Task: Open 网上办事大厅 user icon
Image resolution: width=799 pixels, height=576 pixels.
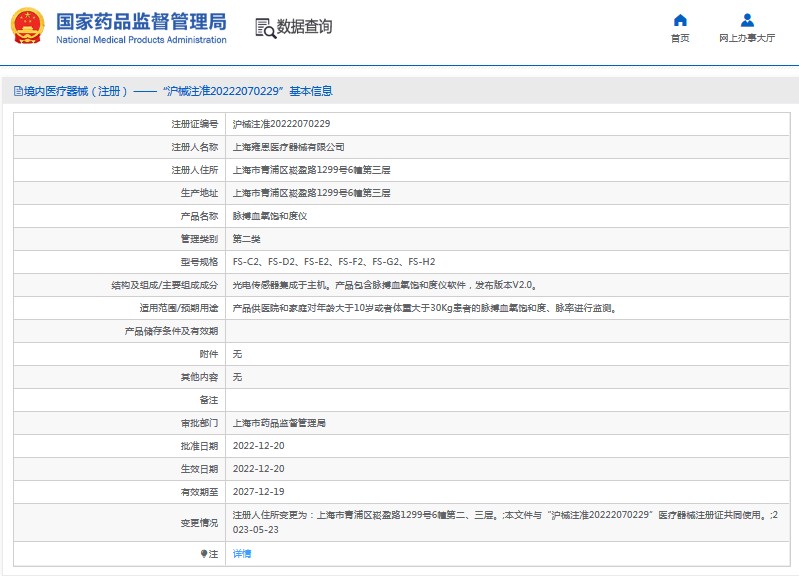Action: (747, 20)
